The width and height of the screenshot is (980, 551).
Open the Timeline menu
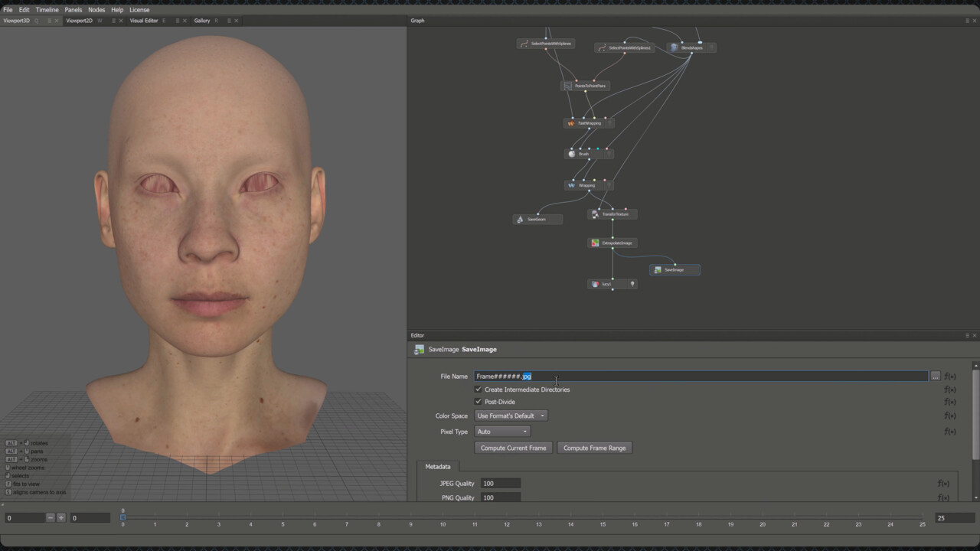pos(47,10)
